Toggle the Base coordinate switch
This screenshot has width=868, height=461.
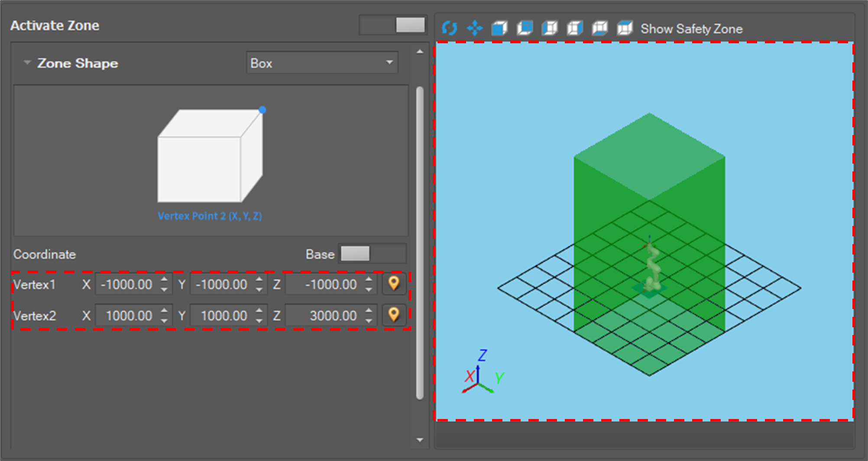pyautogui.click(x=373, y=254)
